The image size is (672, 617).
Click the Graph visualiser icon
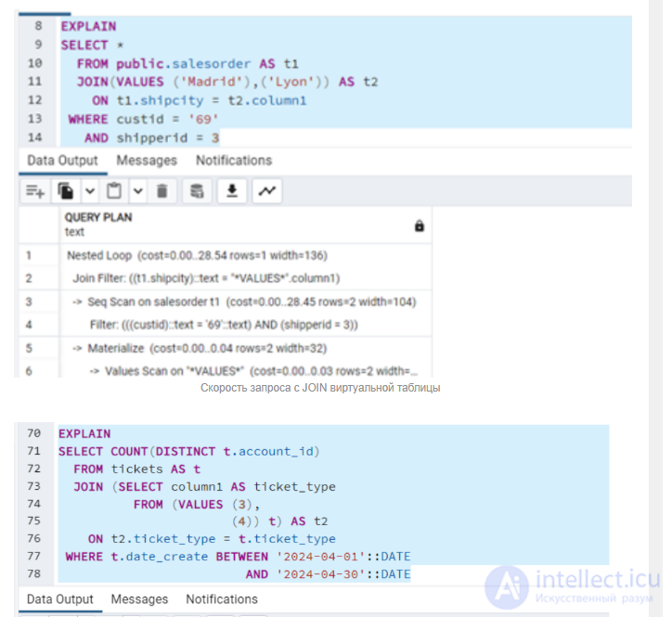tap(267, 191)
